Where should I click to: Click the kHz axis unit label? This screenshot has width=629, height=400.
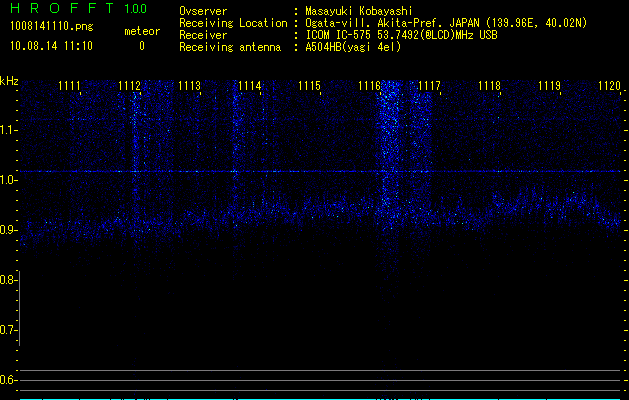9,81
